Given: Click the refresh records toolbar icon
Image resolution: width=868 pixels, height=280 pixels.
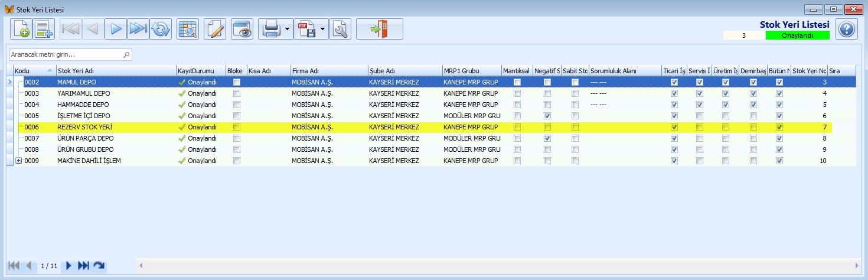Looking at the screenshot, I should 160,29.
